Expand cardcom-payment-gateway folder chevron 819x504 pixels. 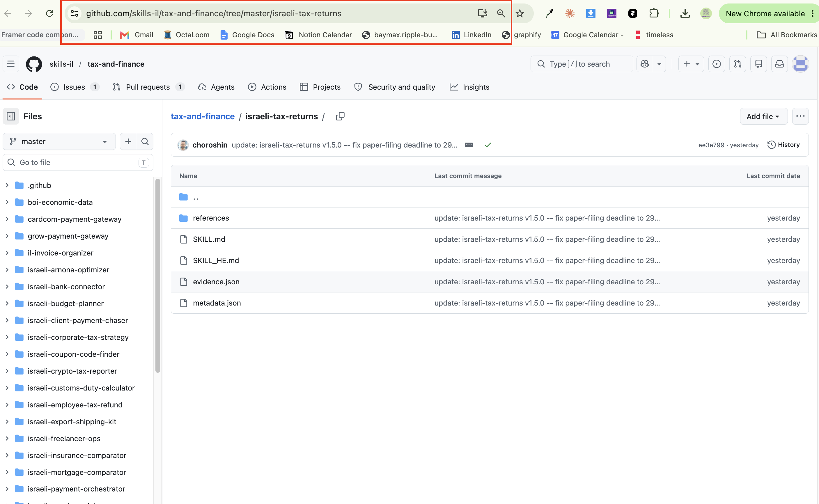7,219
